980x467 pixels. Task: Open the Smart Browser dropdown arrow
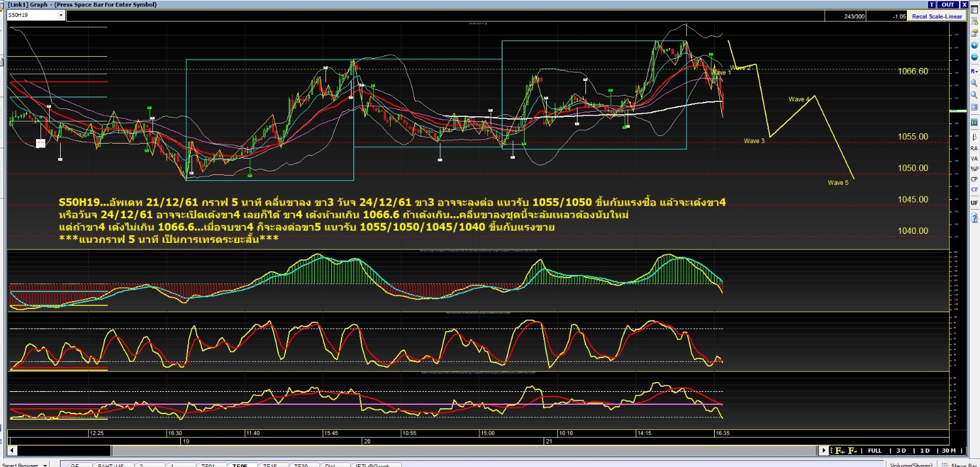45,465
